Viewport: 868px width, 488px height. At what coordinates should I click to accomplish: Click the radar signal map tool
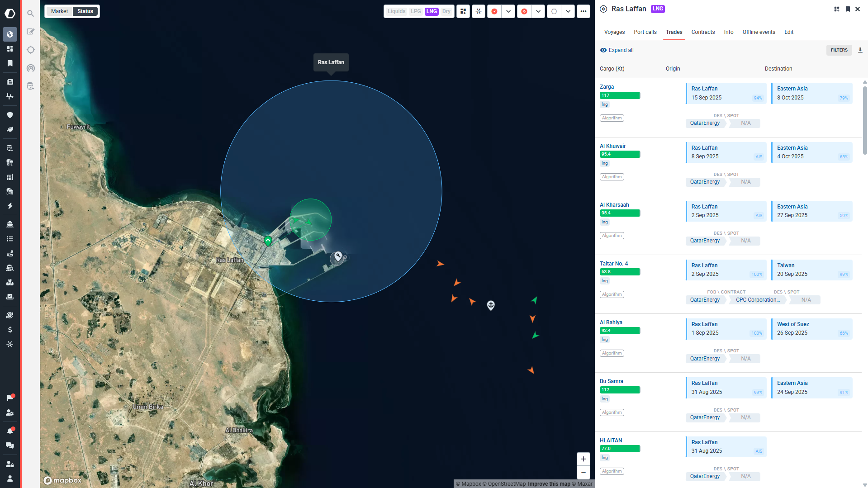30,68
